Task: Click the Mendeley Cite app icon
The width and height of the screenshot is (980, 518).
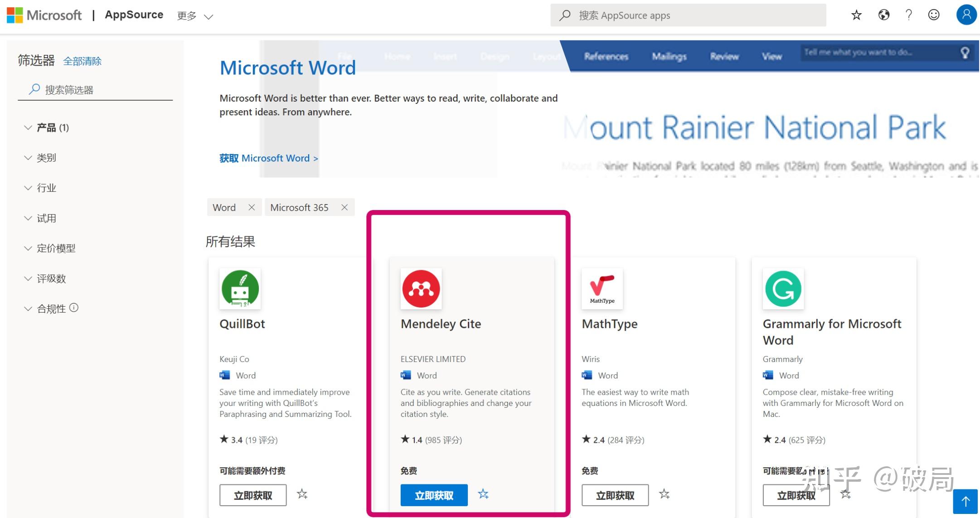Action: coord(421,288)
